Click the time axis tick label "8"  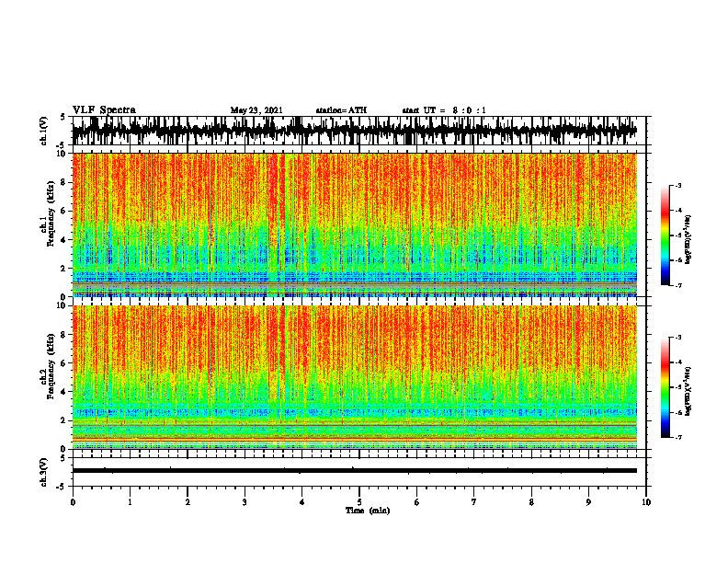click(x=531, y=502)
